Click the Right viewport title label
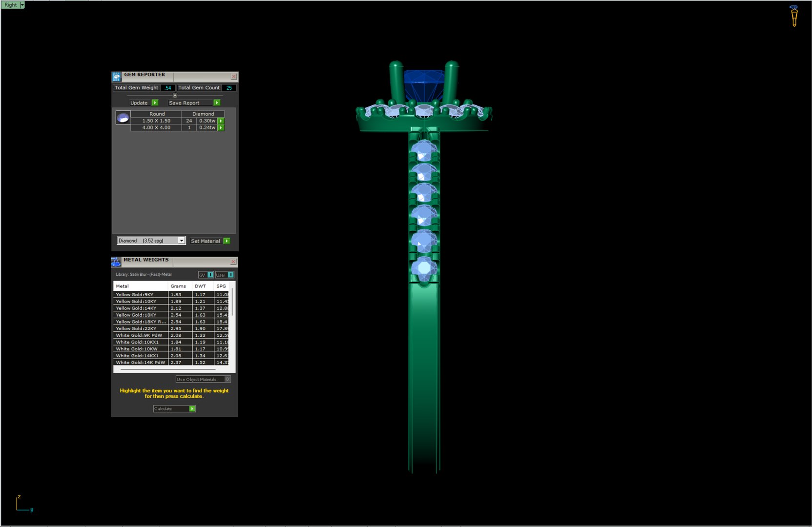Image resolution: width=812 pixels, height=527 pixels. [x=11, y=5]
